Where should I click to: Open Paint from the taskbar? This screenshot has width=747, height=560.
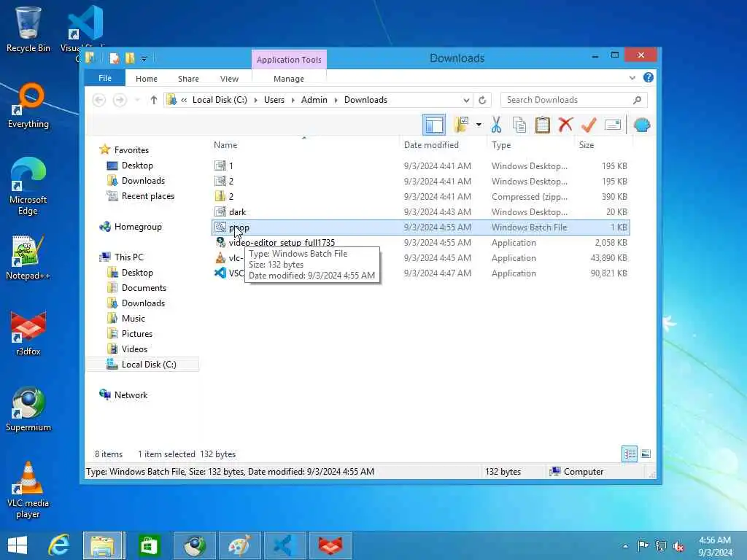pos(239,545)
